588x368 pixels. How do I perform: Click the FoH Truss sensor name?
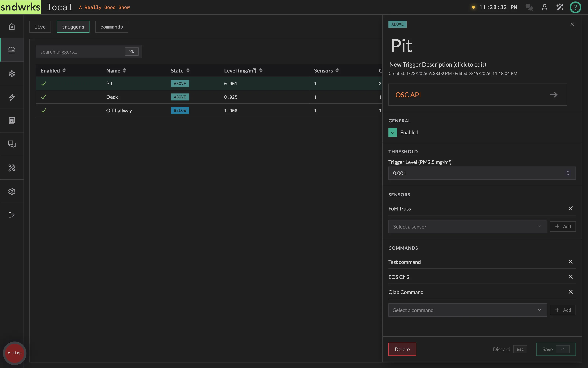coord(399,209)
